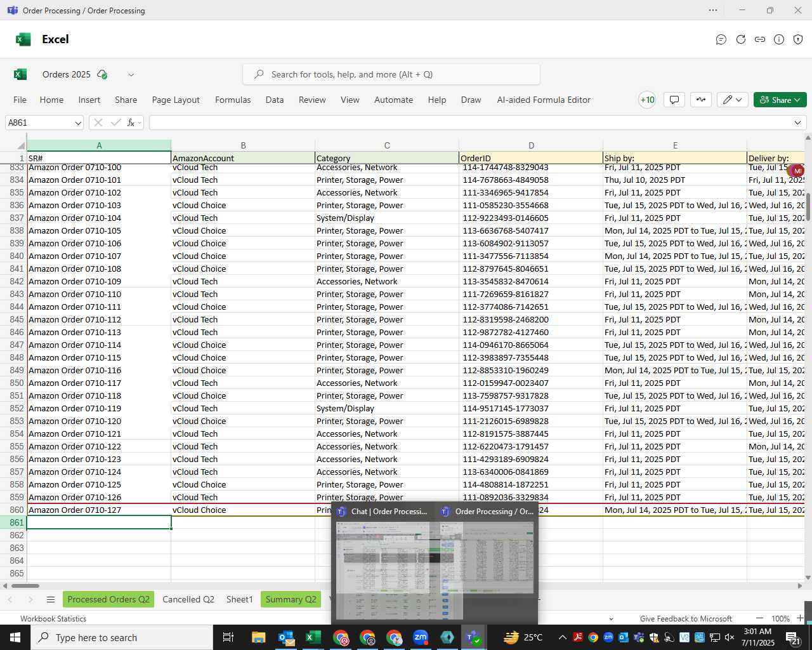Open the About this tab info icon

[x=779, y=39]
